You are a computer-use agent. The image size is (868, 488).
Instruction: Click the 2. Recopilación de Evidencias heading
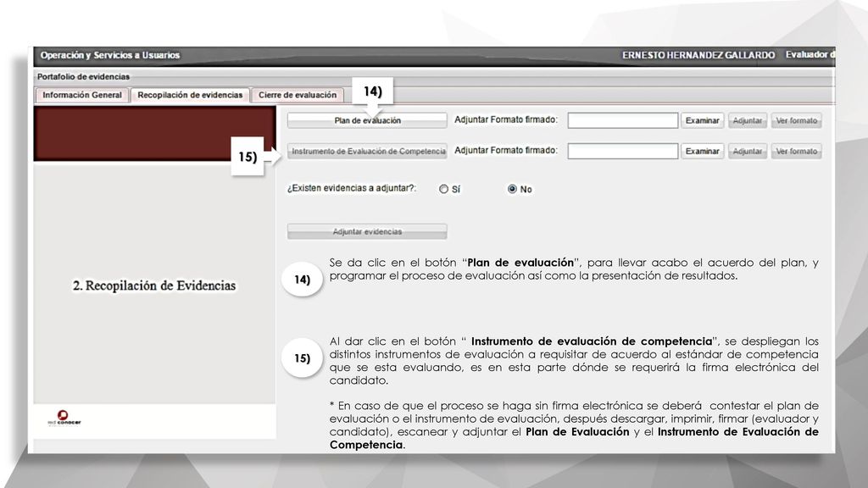(154, 286)
